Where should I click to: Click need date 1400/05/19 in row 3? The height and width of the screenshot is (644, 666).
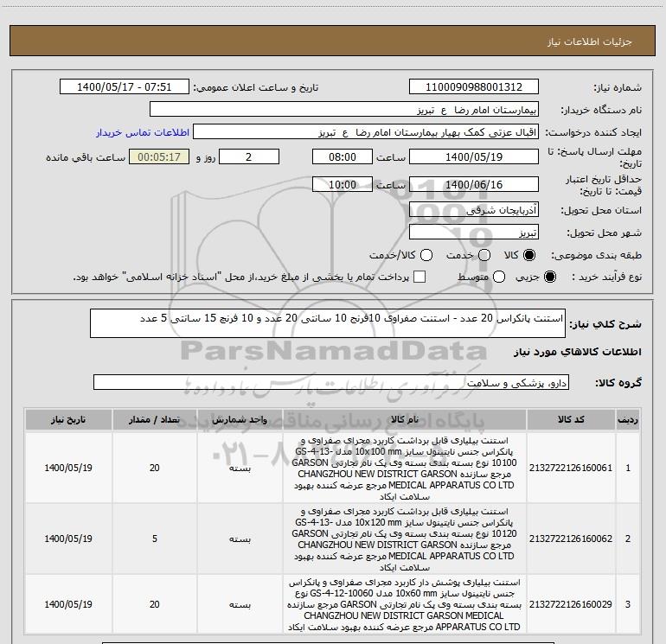(x=68, y=604)
